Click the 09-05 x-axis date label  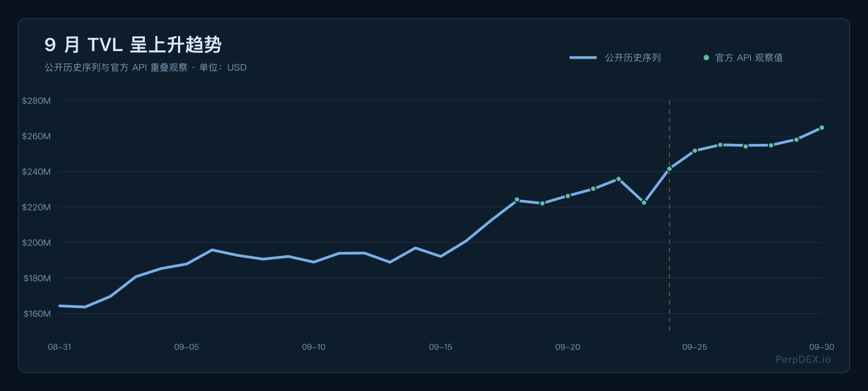point(187,347)
